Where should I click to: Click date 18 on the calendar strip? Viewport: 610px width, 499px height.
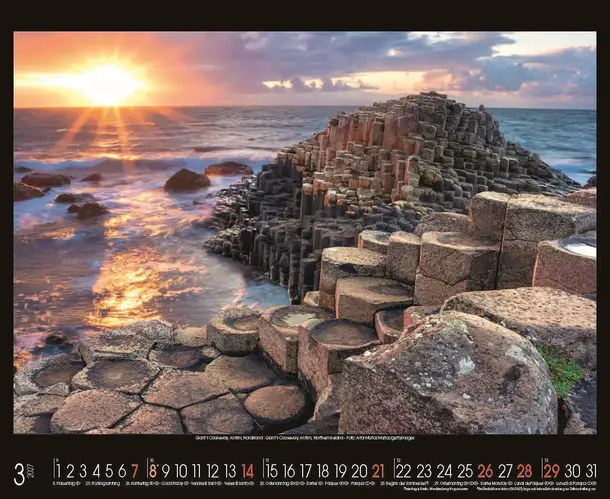click(x=323, y=471)
